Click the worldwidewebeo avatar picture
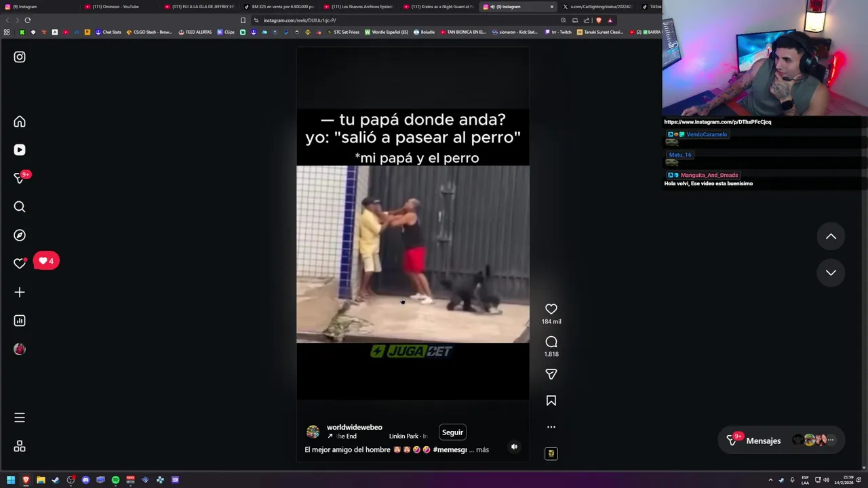This screenshot has height=488, width=868. 313,432
